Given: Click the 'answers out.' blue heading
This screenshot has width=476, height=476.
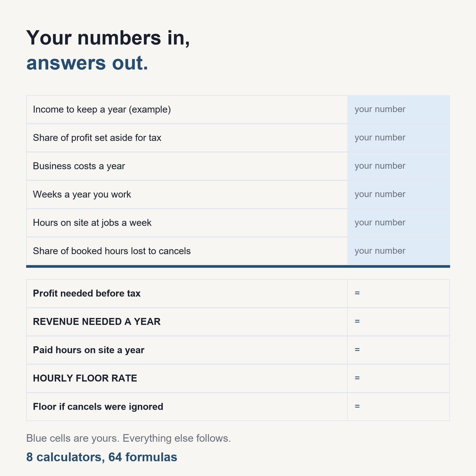Looking at the screenshot, I should [x=87, y=63].
